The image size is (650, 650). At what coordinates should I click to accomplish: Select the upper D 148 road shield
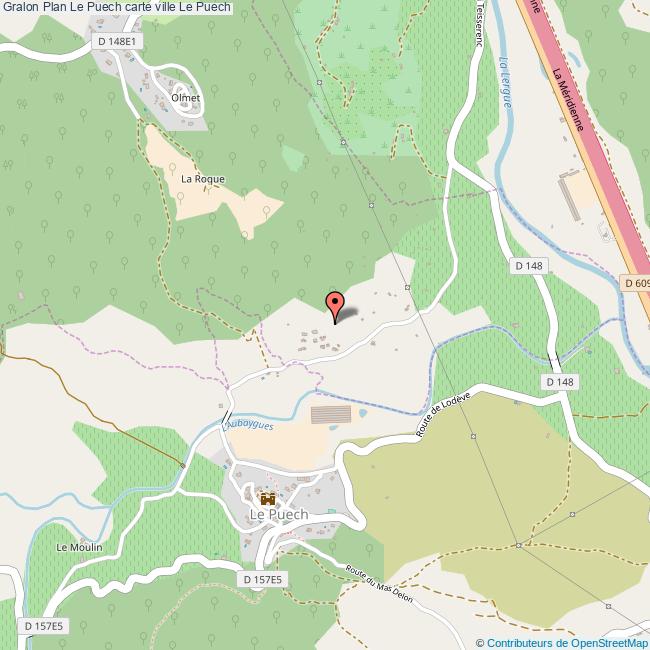(529, 266)
